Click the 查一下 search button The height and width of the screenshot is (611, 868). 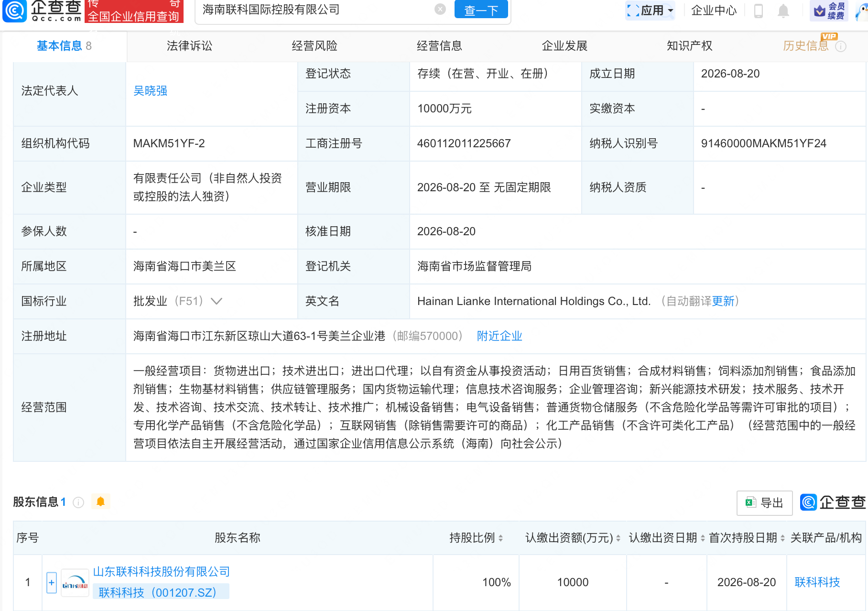point(481,10)
